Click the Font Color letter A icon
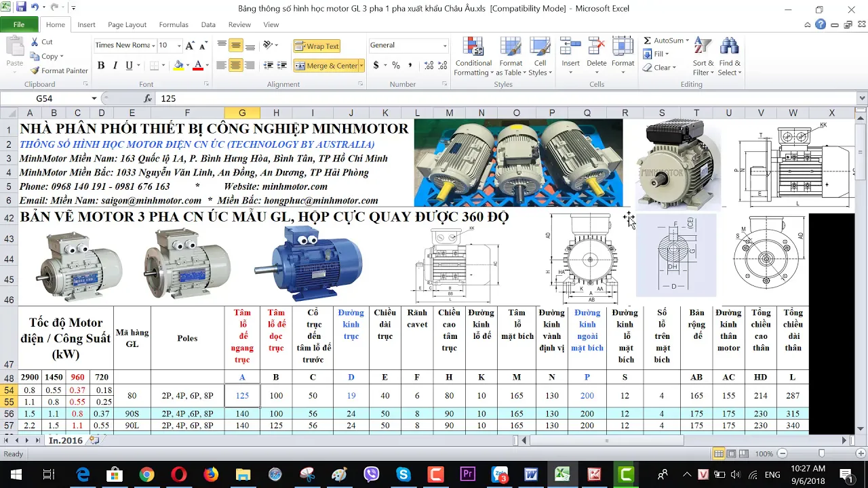Image resolution: width=868 pixels, height=488 pixels. tap(197, 66)
